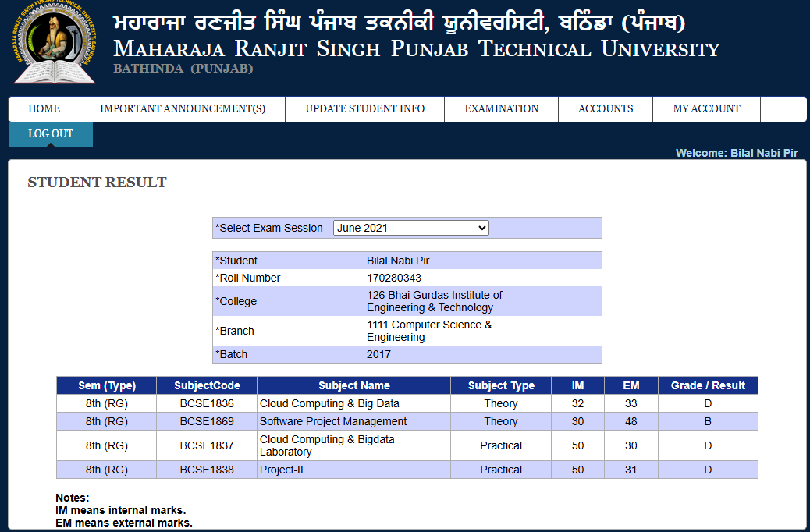This screenshot has width=810, height=532.
Task: Click the SubjectCode column header
Action: click(207, 385)
